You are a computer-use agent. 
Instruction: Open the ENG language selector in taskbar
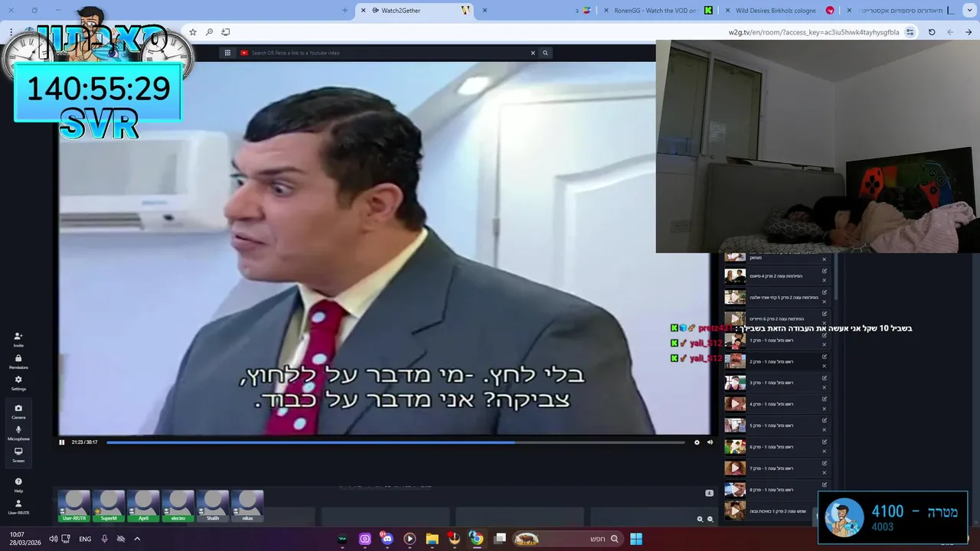[x=85, y=539]
